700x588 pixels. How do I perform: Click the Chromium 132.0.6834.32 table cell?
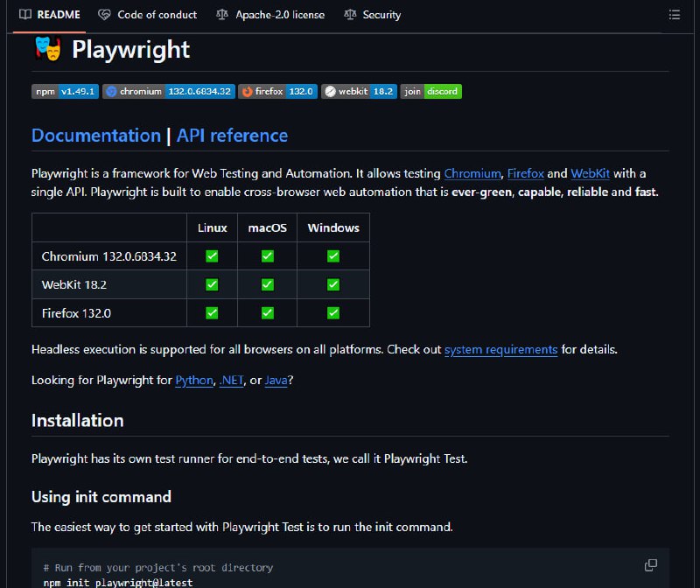(x=109, y=256)
